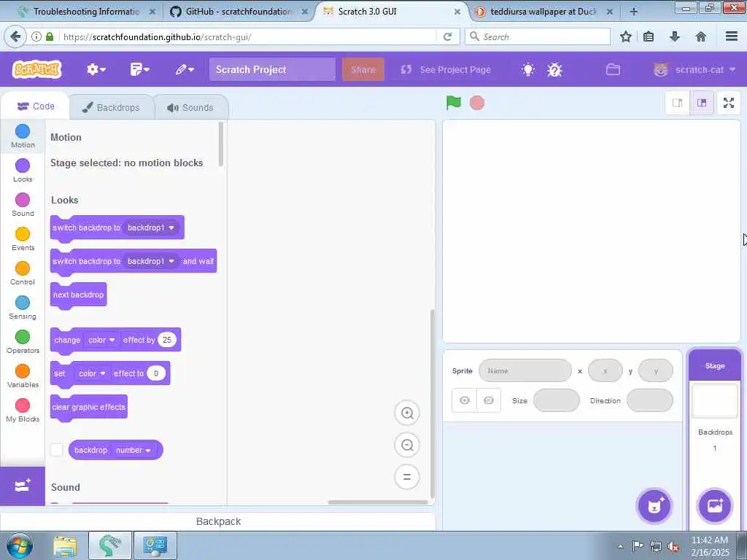
Task: Reload the page in Firefox
Action: (x=447, y=36)
